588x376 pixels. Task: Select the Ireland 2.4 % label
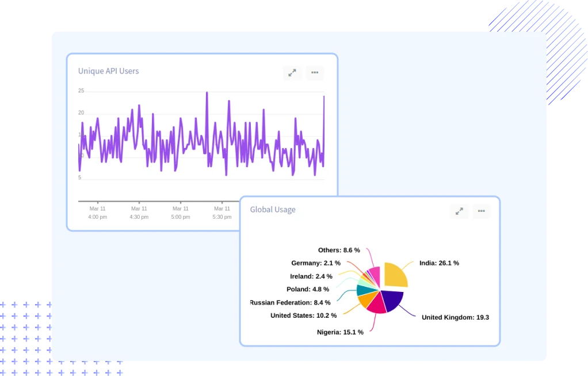click(311, 276)
